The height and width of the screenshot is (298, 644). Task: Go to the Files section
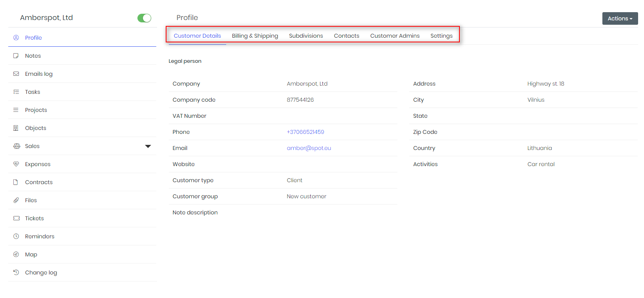pos(82,200)
